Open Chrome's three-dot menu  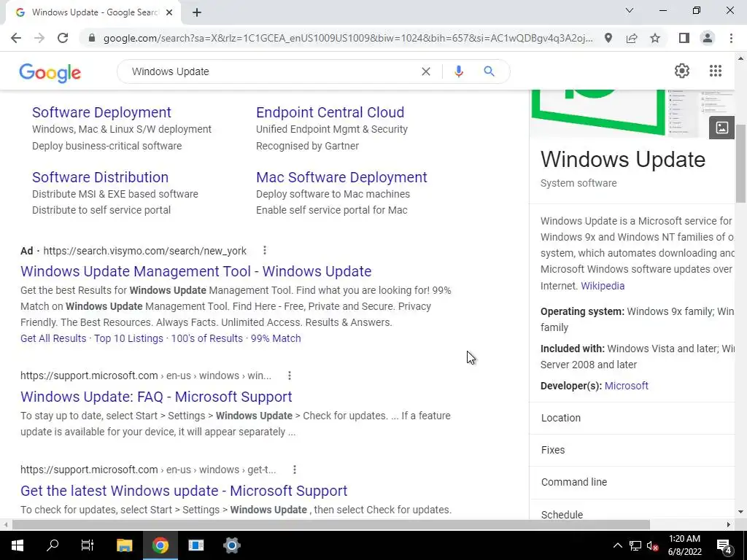(x=731, y=38)
